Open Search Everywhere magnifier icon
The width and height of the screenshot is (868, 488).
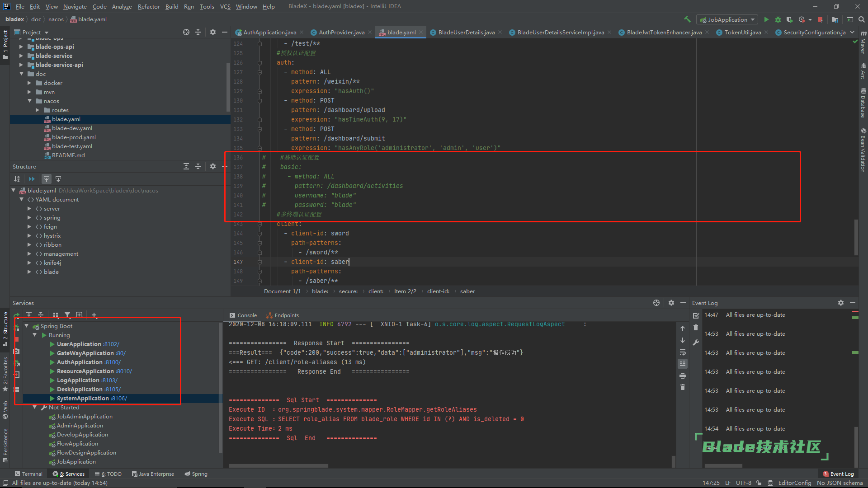(x=862, y=19)
